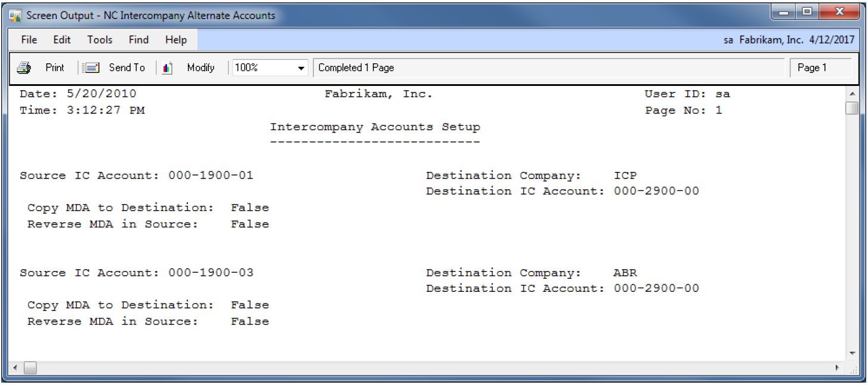
Task: Click the printer icon in the toolbar
Action: pos(24,68)
